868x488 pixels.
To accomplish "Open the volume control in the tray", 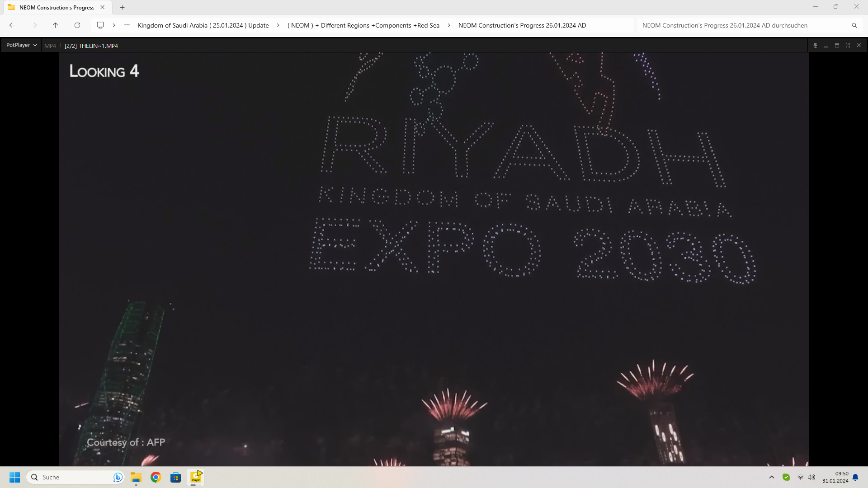I will coord(812,477).
